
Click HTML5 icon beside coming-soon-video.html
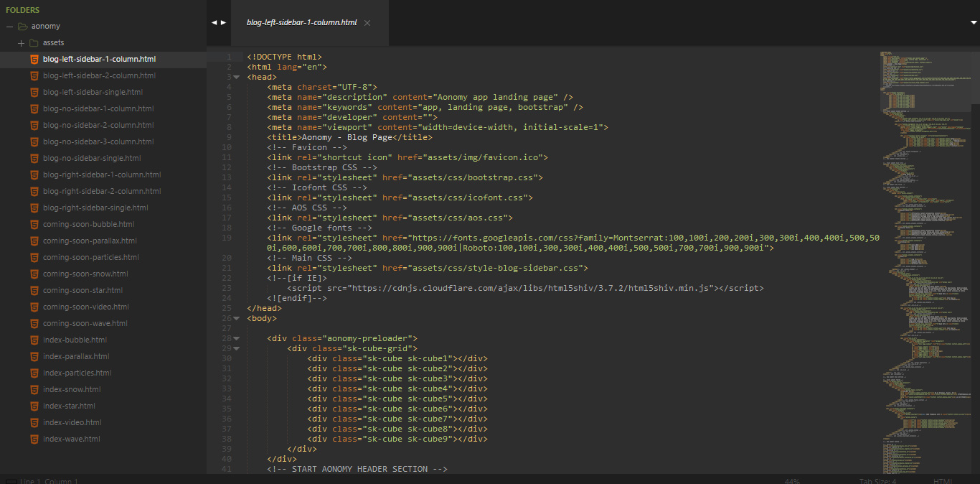click(34, 307)
